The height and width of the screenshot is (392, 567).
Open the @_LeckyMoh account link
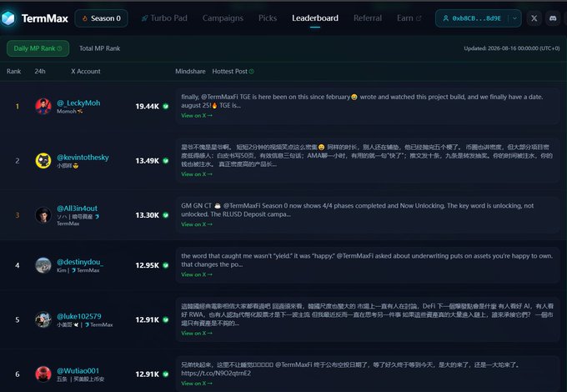(78, 103)
